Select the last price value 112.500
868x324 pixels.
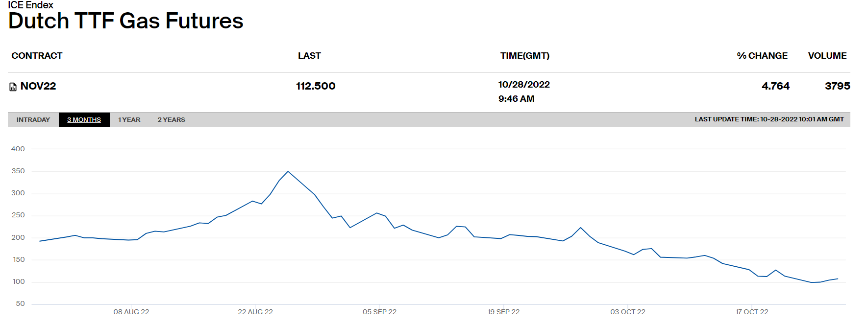(316, 86)
